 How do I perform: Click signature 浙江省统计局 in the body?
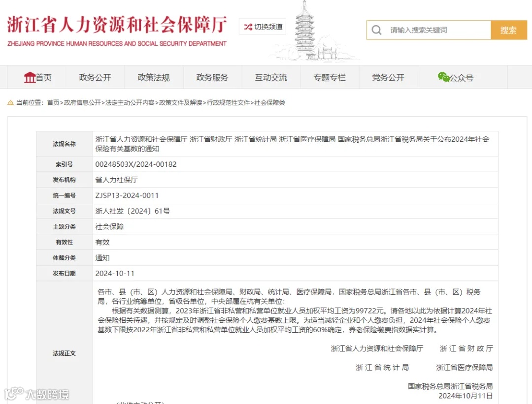382,368
